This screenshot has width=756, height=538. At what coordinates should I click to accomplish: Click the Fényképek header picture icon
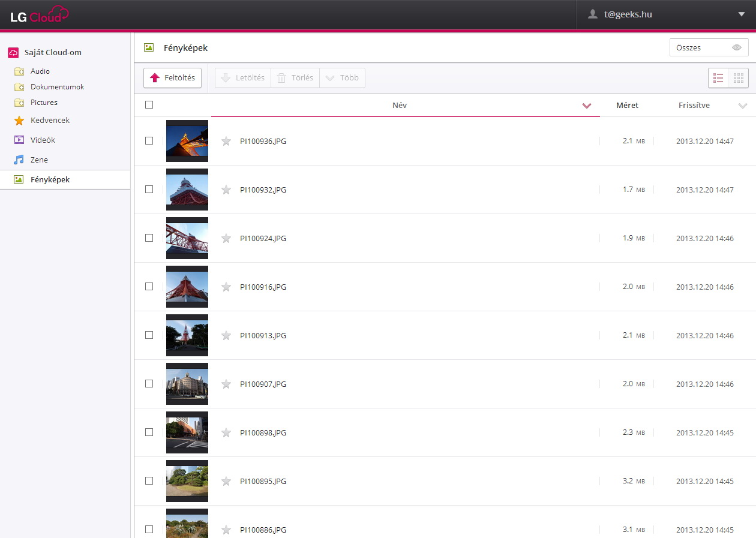(x=149, y=47)
